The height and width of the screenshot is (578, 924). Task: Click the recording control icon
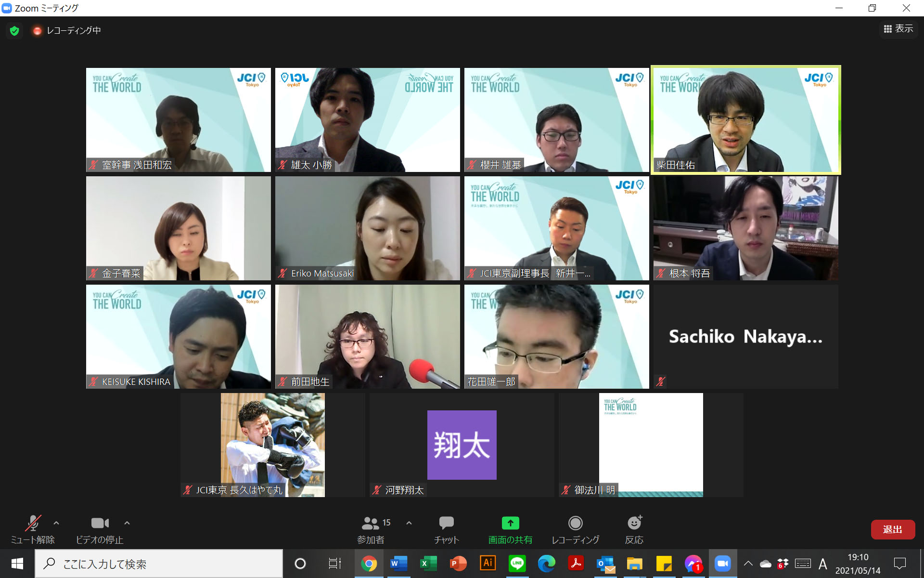[x=575, y=523]
